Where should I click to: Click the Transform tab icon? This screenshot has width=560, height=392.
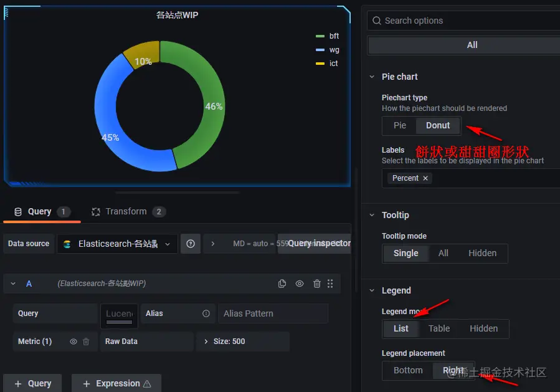[96, 212]
